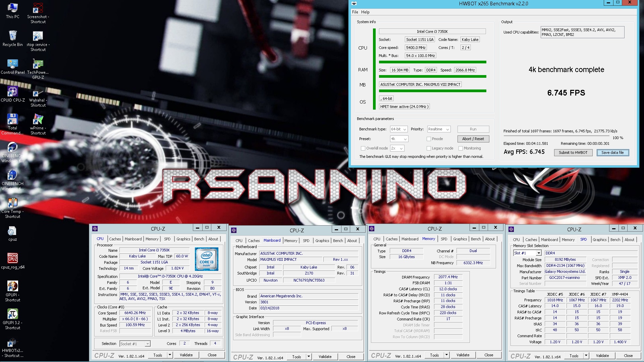
Task: Open stop service Shortcut icon
Action: [38, 41]
